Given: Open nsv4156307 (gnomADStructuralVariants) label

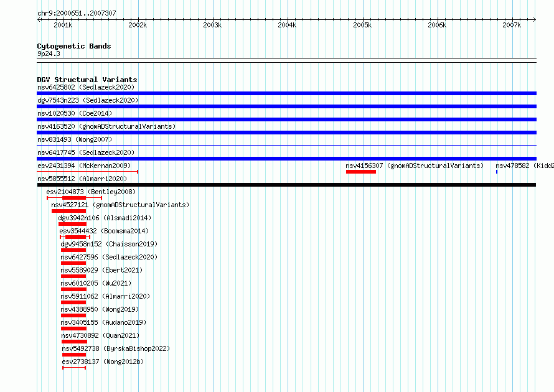Looking at the screenshot, I should point(415,166).
